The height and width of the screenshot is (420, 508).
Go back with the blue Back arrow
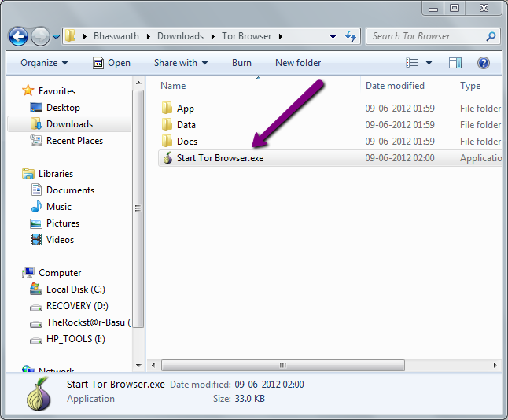point(18,36)
